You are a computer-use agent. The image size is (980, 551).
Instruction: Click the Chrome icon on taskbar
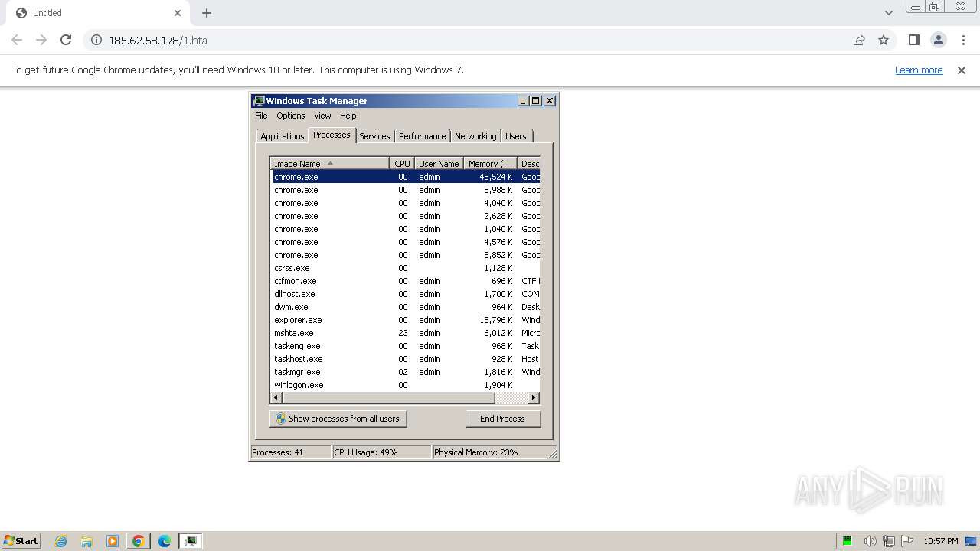pos(139,541)
